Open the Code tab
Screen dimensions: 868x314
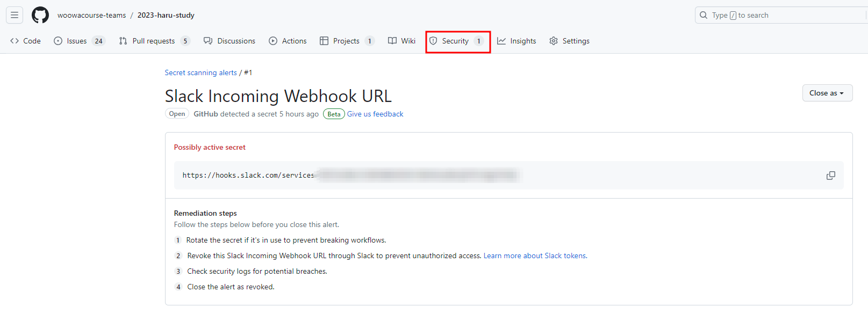[26, 41]
